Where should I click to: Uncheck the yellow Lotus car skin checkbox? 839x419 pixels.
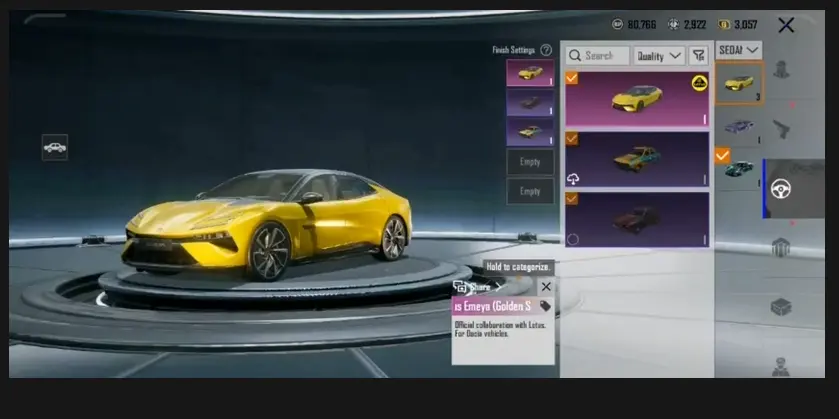click(x=573, y=78)
